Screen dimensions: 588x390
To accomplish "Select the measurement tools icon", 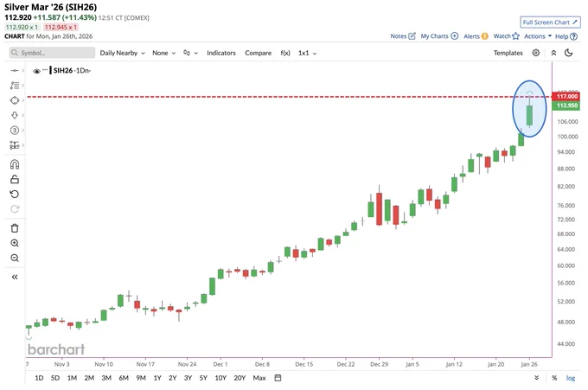I will point(14,145).
